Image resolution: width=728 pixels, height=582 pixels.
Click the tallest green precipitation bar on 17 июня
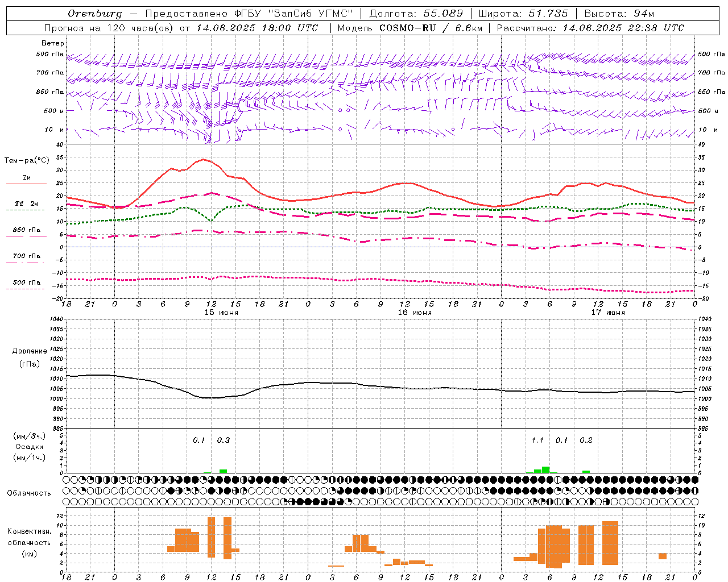coord(546,469)
